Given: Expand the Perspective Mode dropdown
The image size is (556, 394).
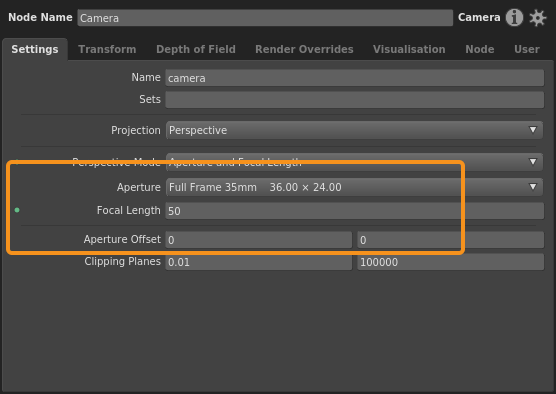Looking at the screenshot, I should tap(354, 162).
